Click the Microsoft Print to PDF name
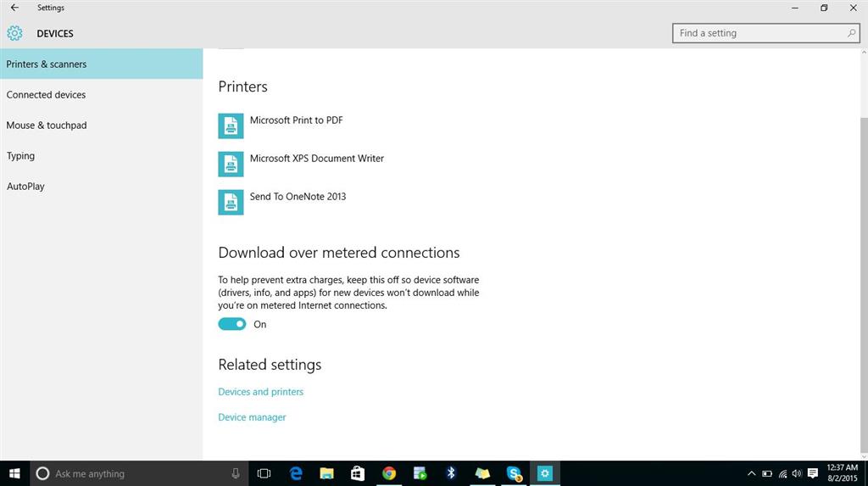 point(296,120)
